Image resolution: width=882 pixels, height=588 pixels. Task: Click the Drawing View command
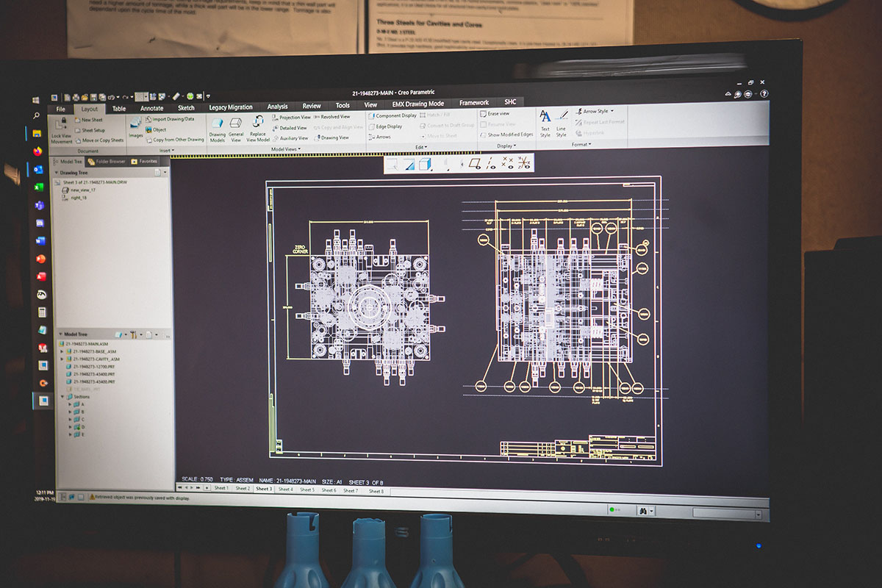tap(331, 137)
